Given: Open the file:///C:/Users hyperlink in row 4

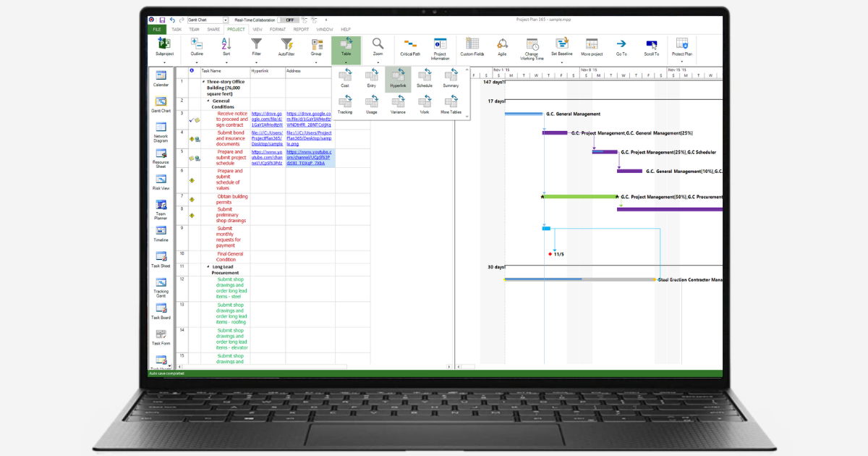Looking at the screenshot, I should tap(267, 138).
